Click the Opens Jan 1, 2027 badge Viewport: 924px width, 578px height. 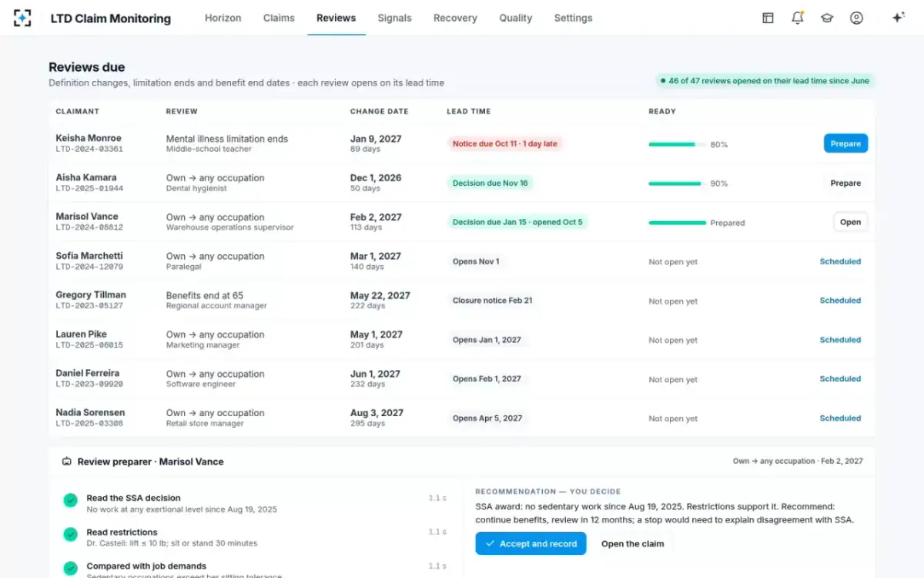pyautogui.click(x=487, y=340)
